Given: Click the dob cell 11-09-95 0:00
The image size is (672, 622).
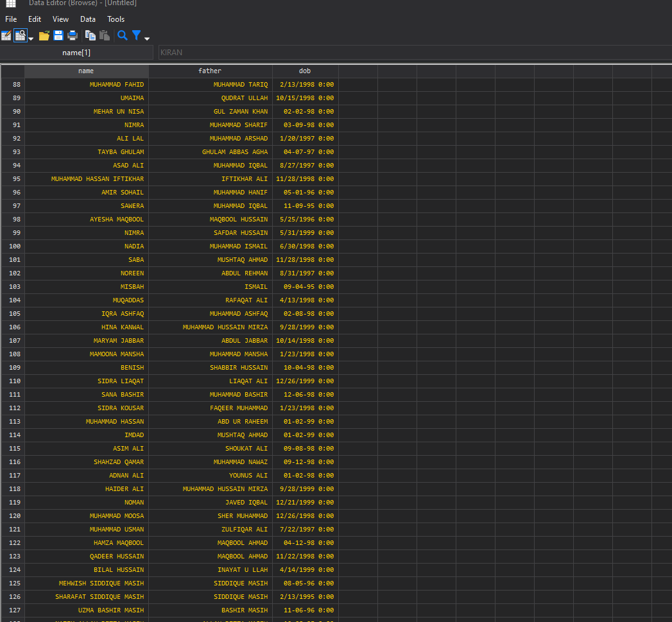Looking at the screenshot, I should [306, 206].
